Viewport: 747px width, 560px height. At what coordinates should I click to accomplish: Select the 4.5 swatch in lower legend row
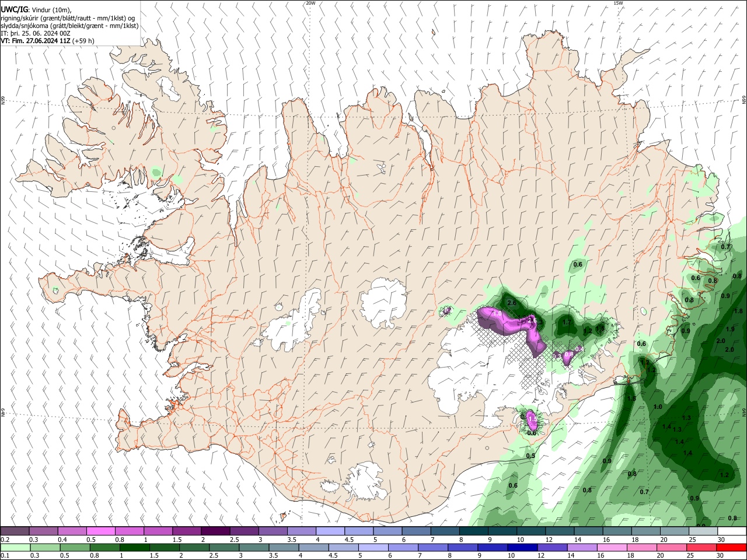pos(343,547)
